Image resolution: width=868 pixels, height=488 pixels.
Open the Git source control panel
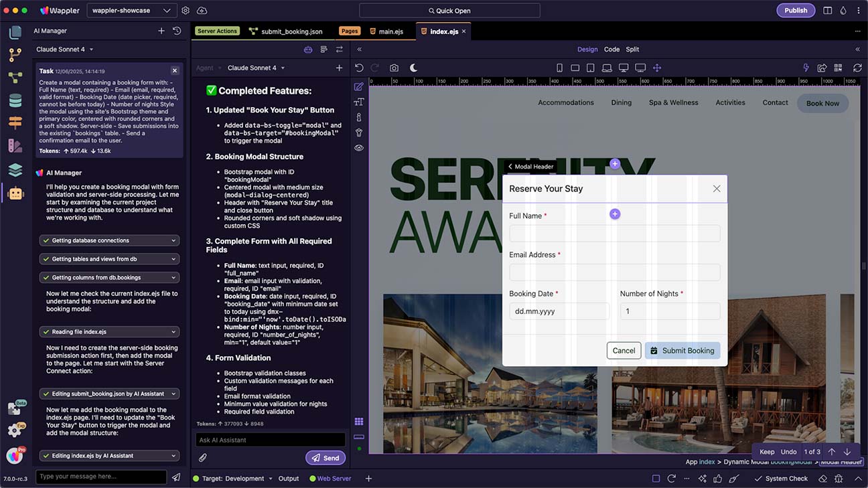[x=15, y=55]
